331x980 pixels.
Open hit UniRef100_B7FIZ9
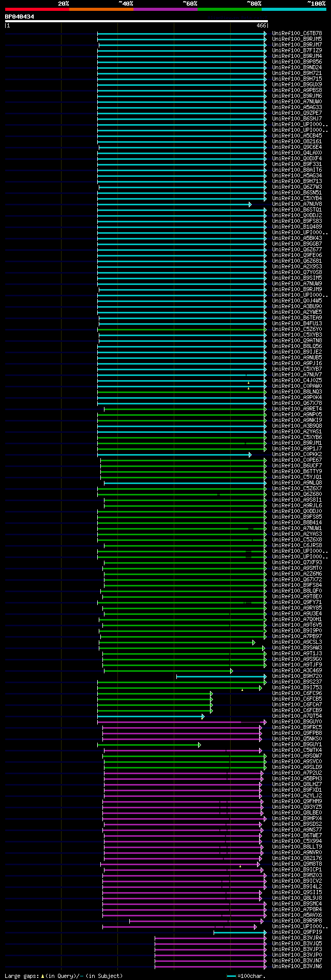(x=297, y=50)
